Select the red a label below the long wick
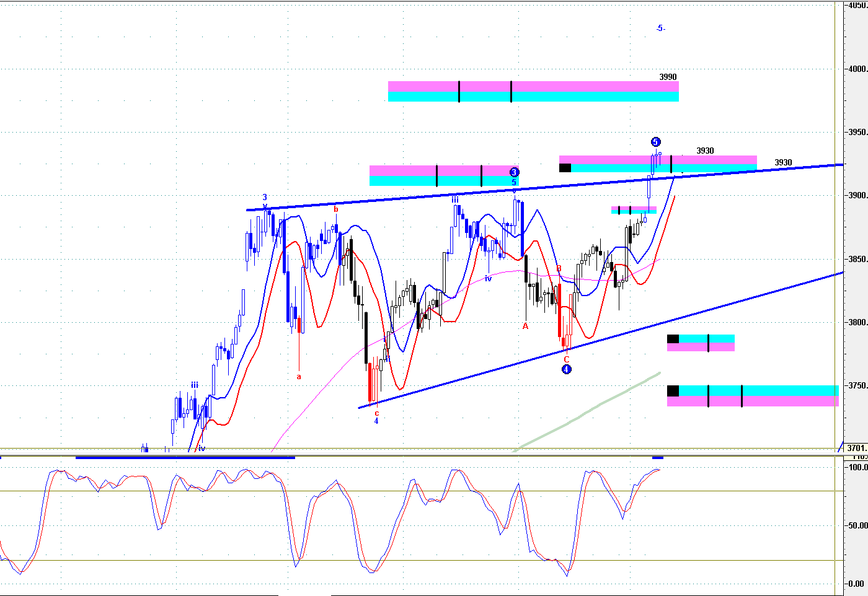Viewport: 868px width, 596px height. point(299,376)
